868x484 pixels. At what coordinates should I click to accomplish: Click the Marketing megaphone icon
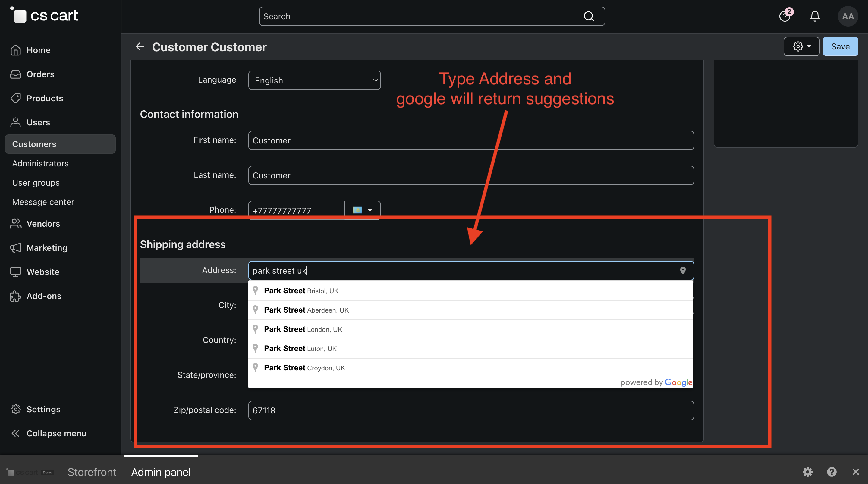(x=15, y=248)
